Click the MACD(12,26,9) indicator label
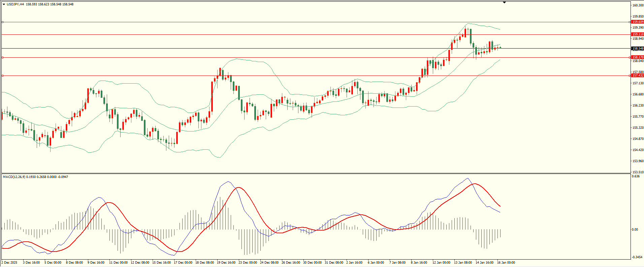The height and width of the screenshot is (267, 644). tap(13, 177)
